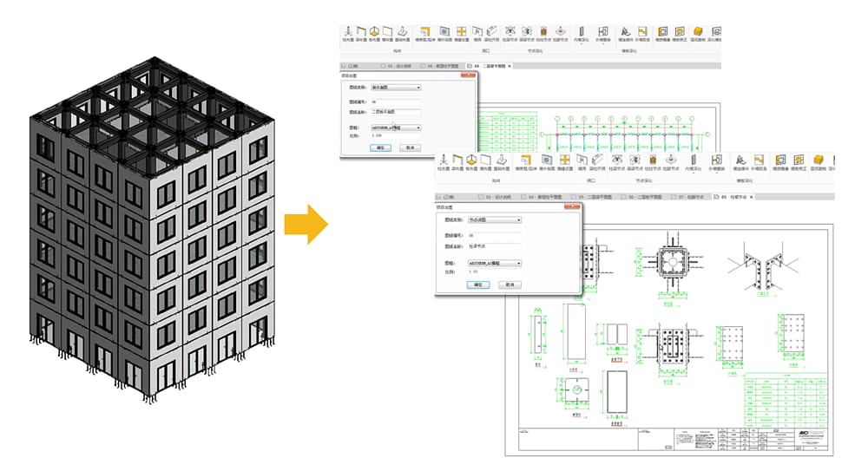Close the 08 - 柱梁节点 tab
868x471 pixels.
pyautogui.click(x=752, y=198)
